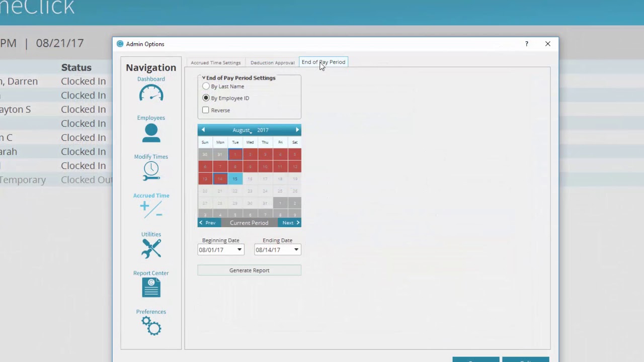The width and height of the screenshot is (644, 362).
Task: Open the Utilities tools icon
Action: (151, 248)
